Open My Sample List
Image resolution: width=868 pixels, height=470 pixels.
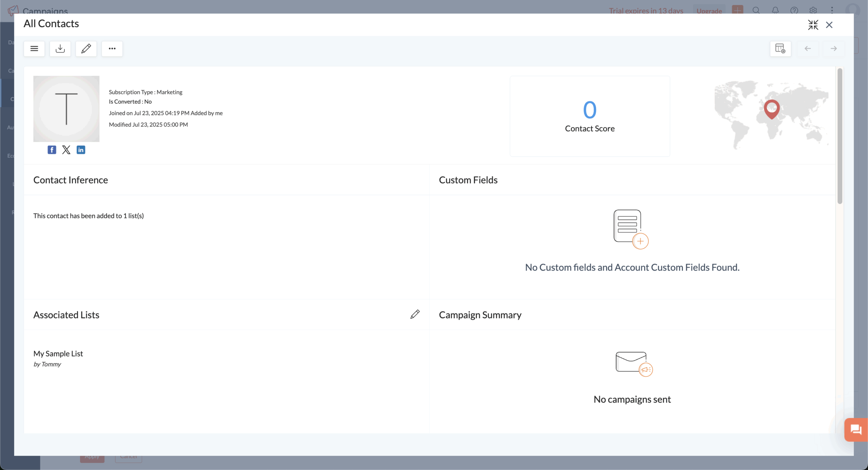(x=58, y=353)
